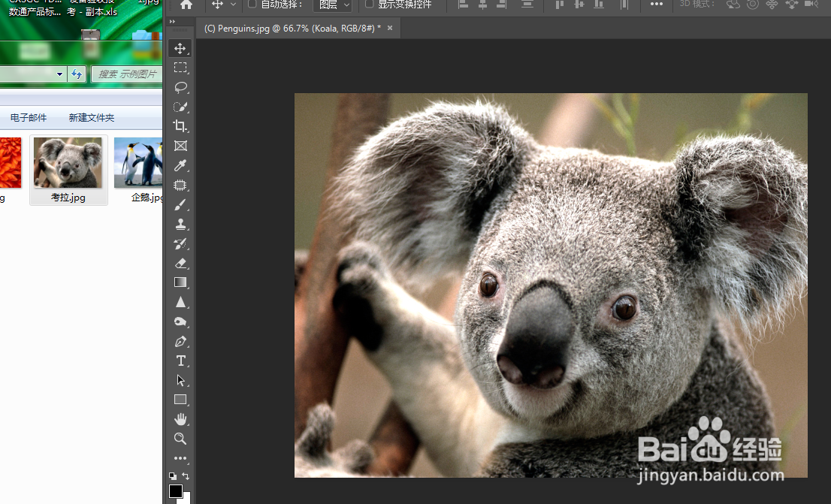Screen dimensions: 831x504
Task: Pick the Eyedropper tool
Action: (x=180, y=165)
